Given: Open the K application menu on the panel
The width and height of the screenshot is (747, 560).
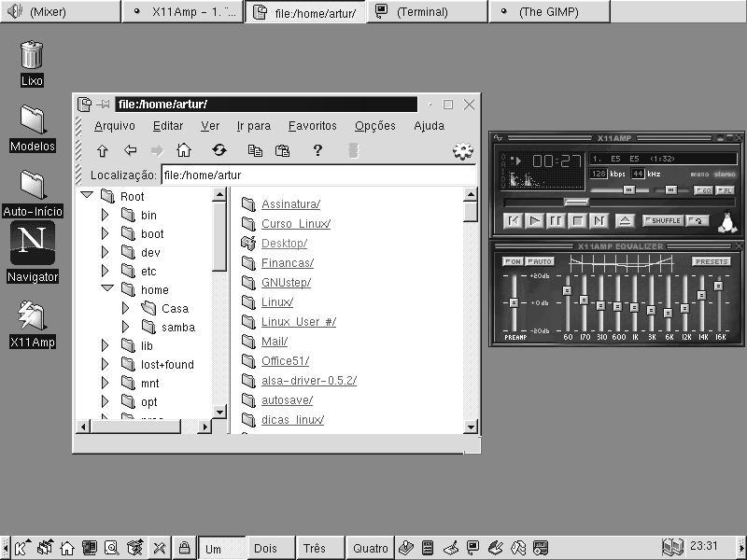Looking at the screenshot, I should tap(21, 548).
